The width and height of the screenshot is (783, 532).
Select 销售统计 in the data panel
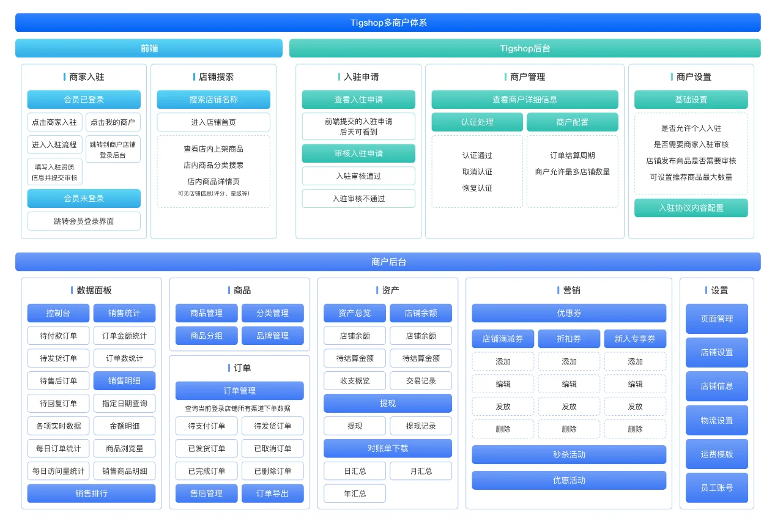[x=125, y=313]
